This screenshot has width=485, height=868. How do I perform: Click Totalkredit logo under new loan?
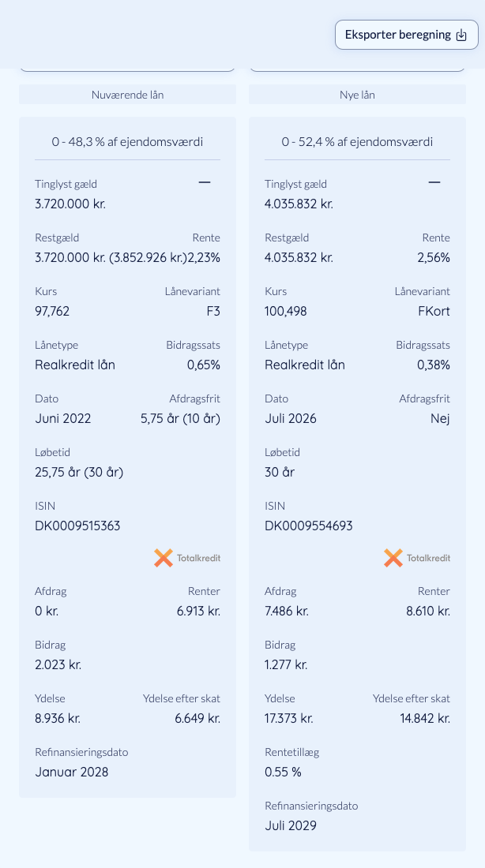click(x=417, y=558)
